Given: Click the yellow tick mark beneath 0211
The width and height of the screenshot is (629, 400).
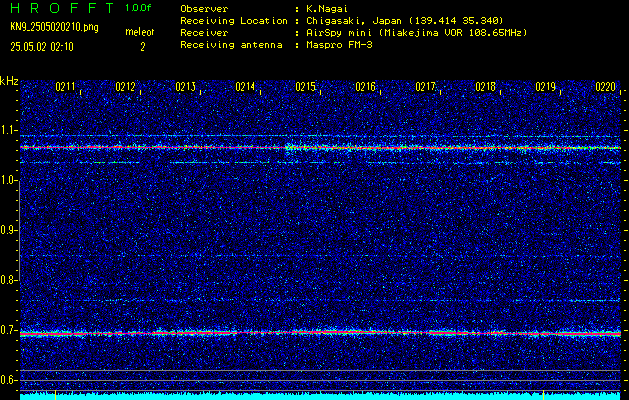Looking at the screenshot, I should (55, 394).
